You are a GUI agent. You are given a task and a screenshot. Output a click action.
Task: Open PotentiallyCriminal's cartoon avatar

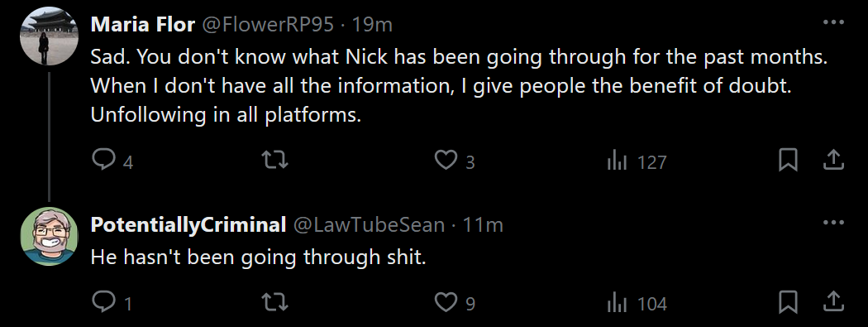[50, 237]
